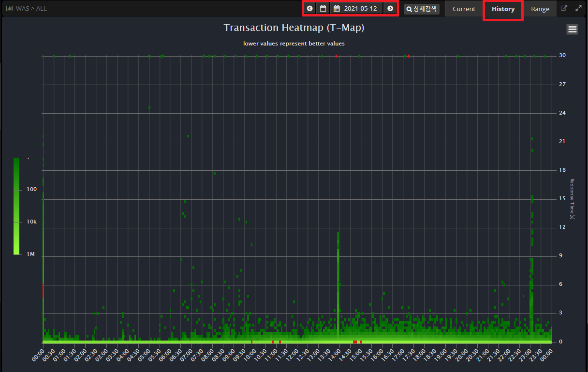Open panel in new window icon

564,9
